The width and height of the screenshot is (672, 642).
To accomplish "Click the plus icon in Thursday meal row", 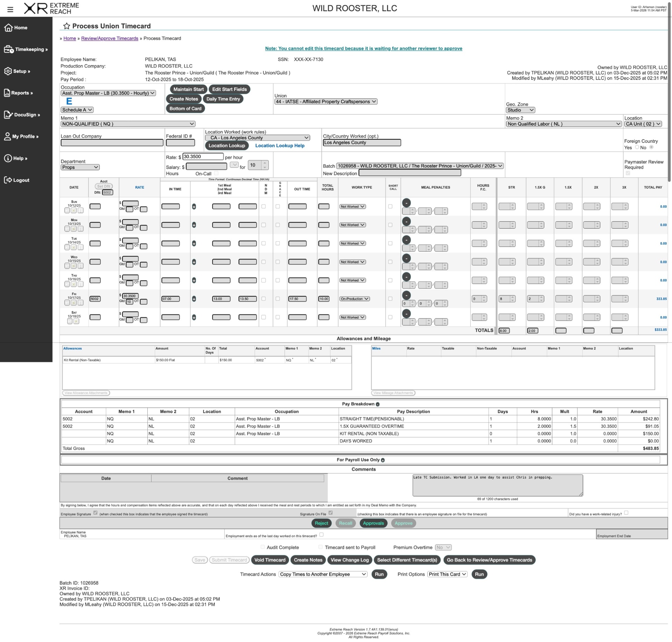I will click(x=194, y=280).
